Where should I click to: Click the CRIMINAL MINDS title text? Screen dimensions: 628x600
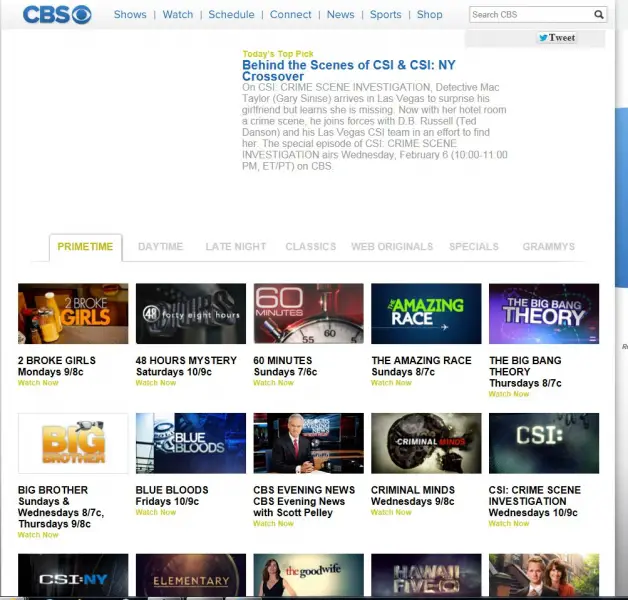click(413, 490)
